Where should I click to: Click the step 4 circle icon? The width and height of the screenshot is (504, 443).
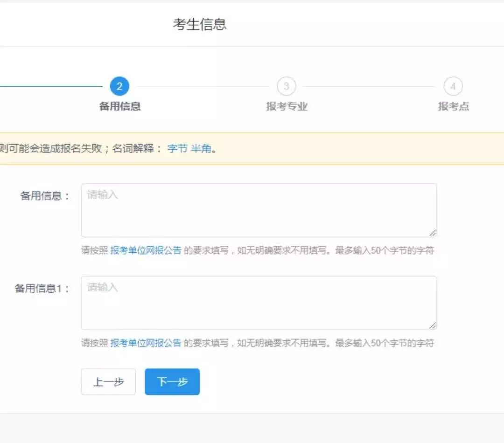pos(453,86)
